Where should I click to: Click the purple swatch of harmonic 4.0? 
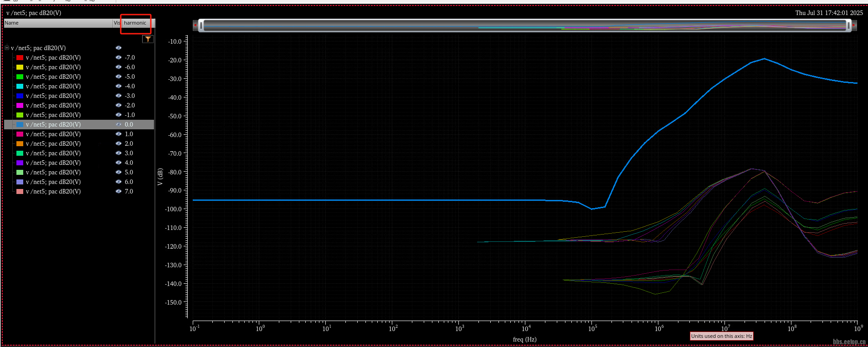[20, 163]
